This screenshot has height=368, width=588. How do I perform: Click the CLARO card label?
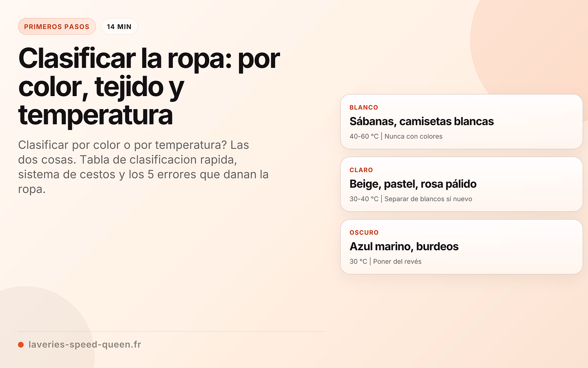361,170
